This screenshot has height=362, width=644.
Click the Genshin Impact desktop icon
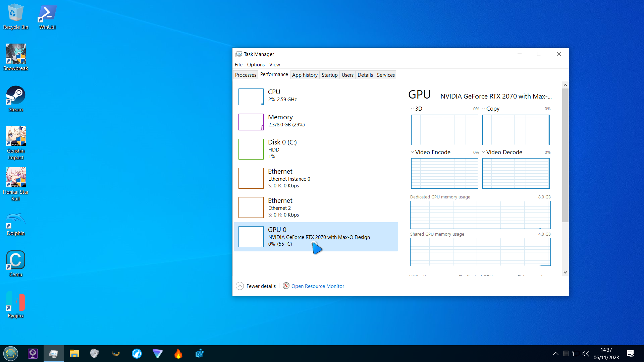point(15,142)
